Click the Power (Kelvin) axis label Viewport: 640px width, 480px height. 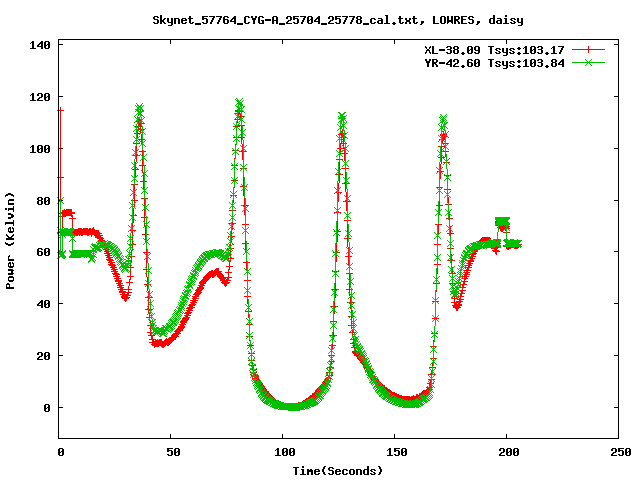click(x=10, y=241)
